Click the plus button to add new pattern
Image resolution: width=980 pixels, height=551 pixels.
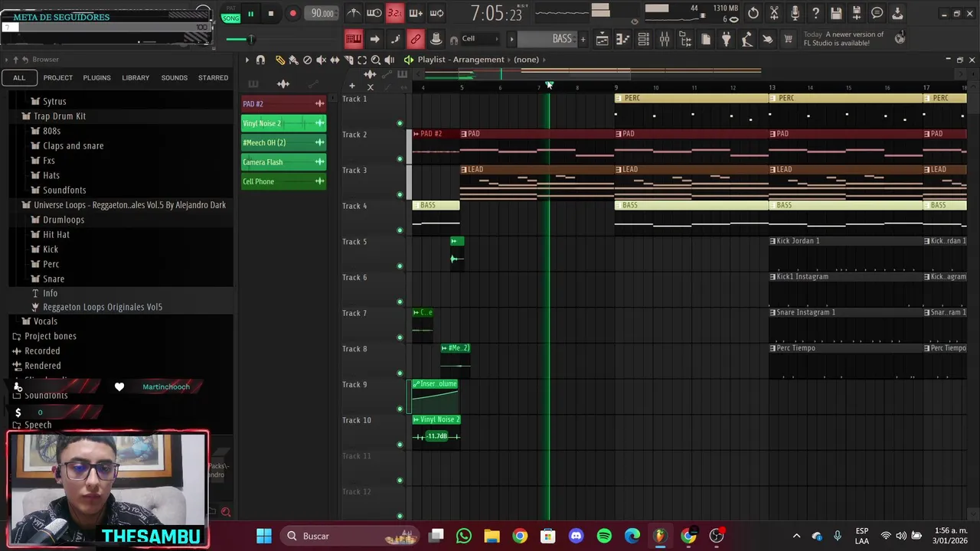click(583, 39)
